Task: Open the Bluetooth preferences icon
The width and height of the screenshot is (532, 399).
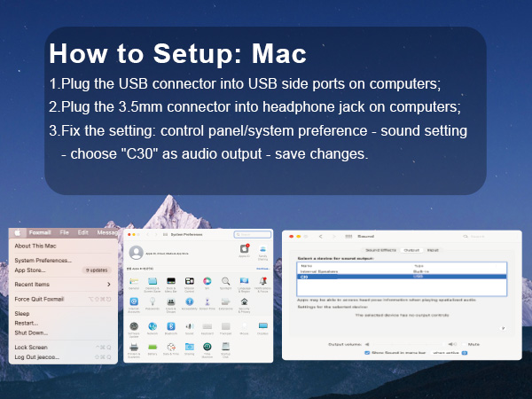Action: [171, 326]
